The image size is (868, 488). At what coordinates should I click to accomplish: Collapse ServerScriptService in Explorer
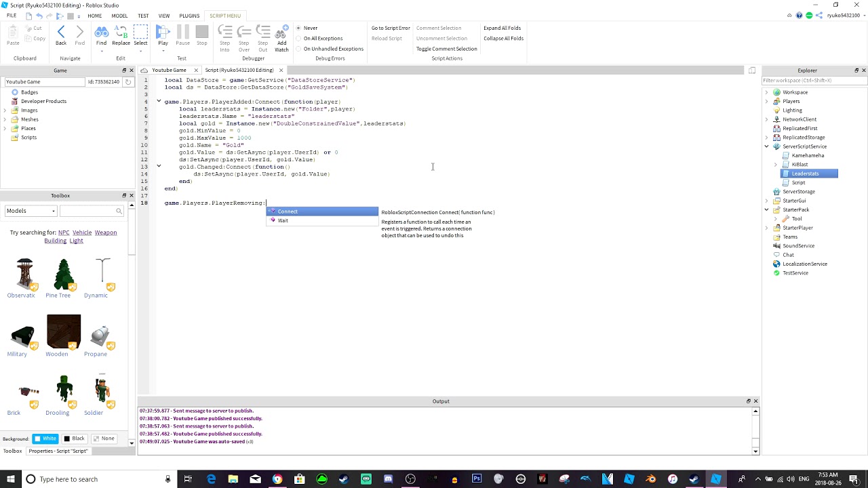pyautogui.click(x=767, y=146)
